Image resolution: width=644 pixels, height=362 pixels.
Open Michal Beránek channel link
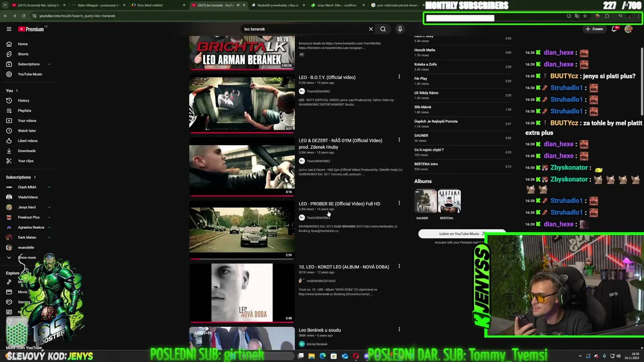(x=317, y=344)
